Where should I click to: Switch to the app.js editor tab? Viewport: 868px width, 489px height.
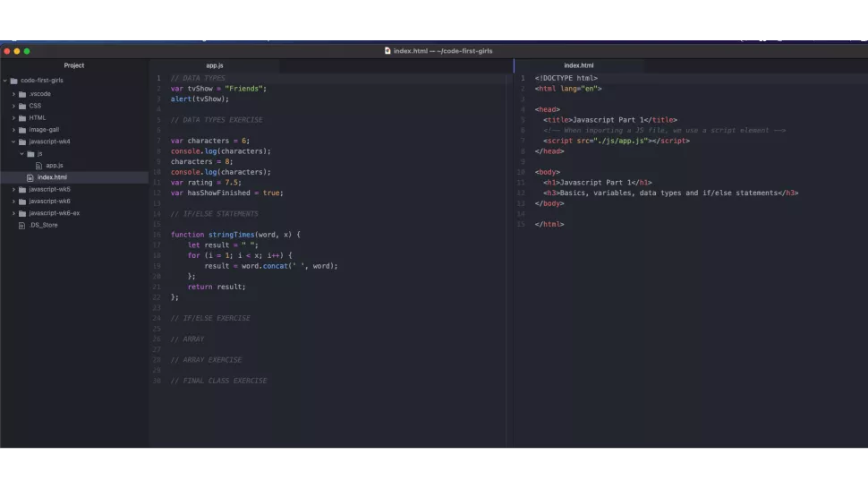point(215,65)
